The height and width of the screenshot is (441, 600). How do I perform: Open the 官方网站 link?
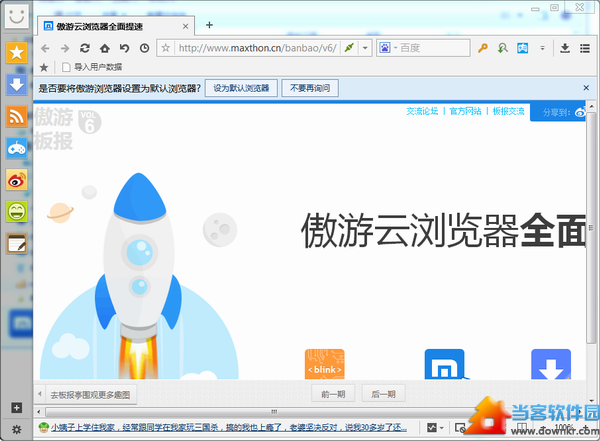[465, 111]
